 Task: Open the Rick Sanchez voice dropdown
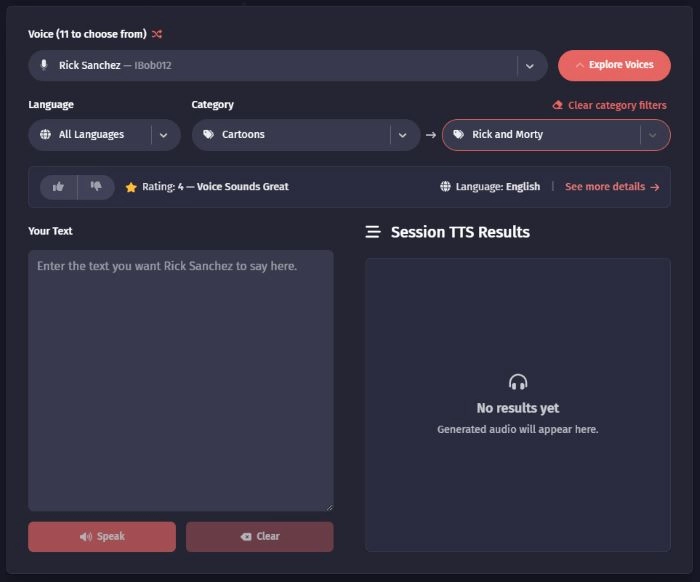point(288,66)
